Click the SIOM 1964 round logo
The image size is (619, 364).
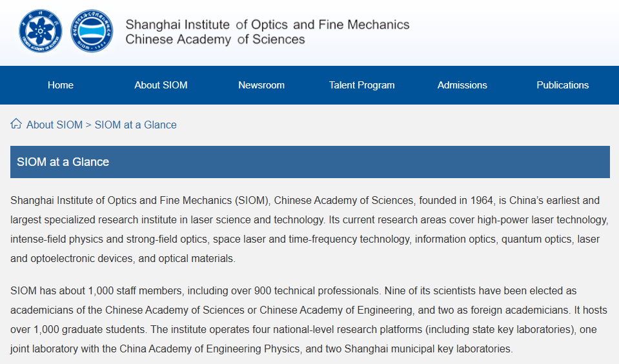pyautogui.click(x=92, y=31)
